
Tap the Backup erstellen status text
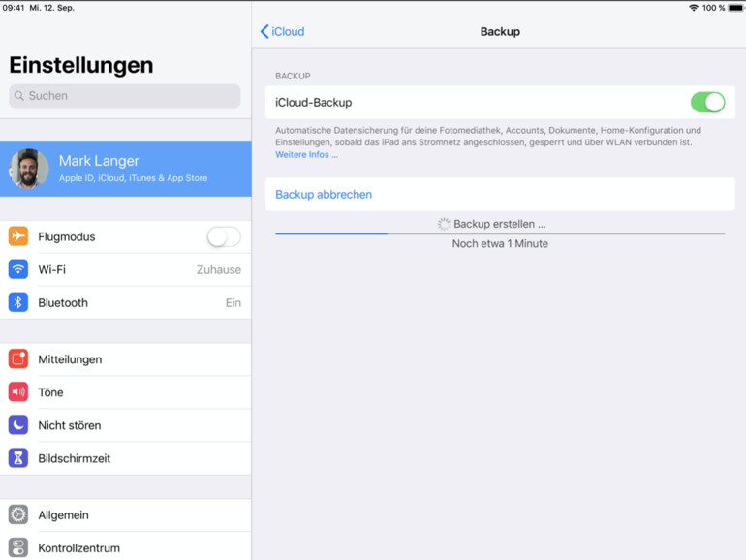pyautogui.click(x=500, y=224)
